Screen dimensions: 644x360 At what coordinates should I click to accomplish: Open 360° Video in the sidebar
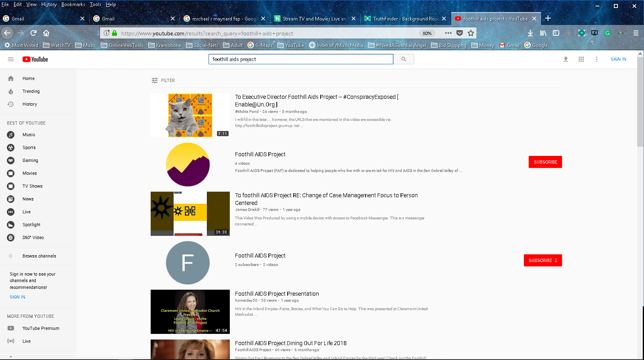[33, 237]
